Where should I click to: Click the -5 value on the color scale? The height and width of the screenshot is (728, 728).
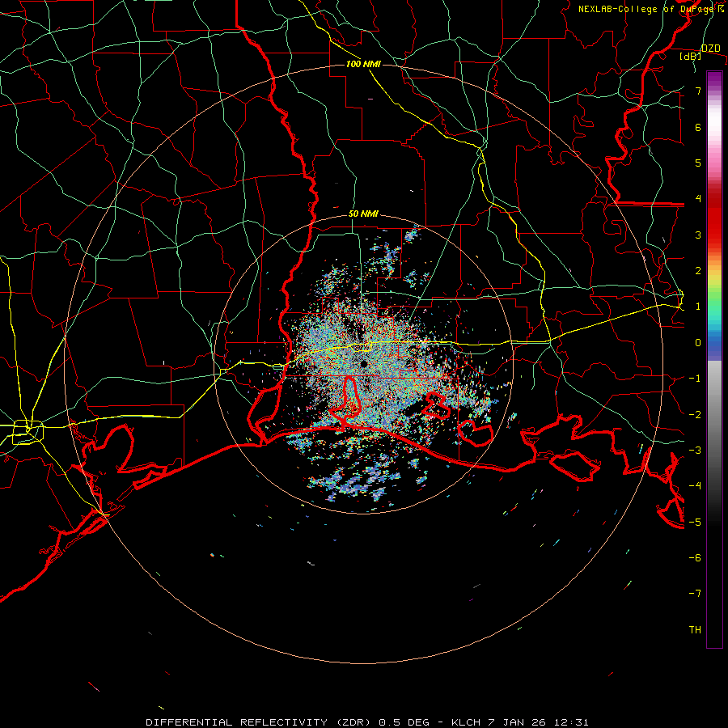695,523
